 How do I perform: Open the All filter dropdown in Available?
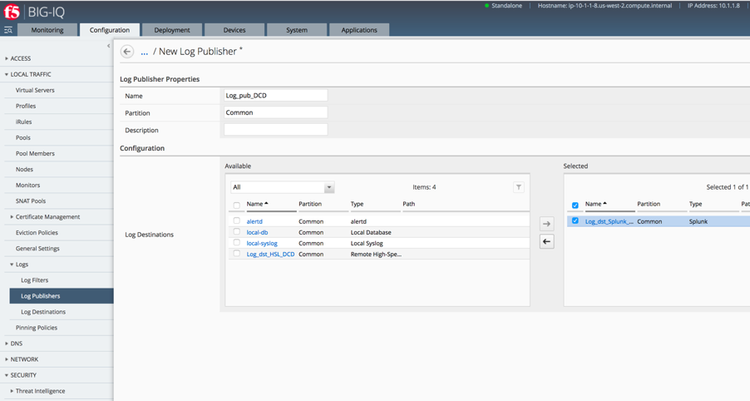pyautogui.click(x=282, y=187)
